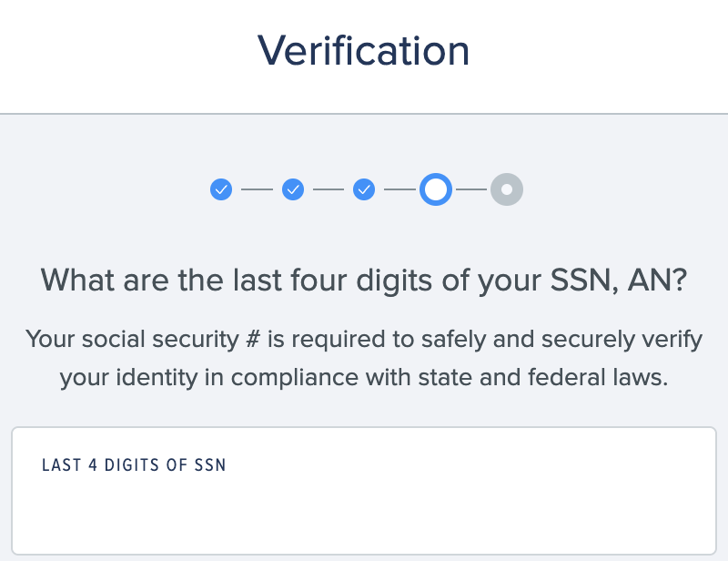Click the white center of the active step ring
This screenshot has height=561, width=728.
click(436, 189)
